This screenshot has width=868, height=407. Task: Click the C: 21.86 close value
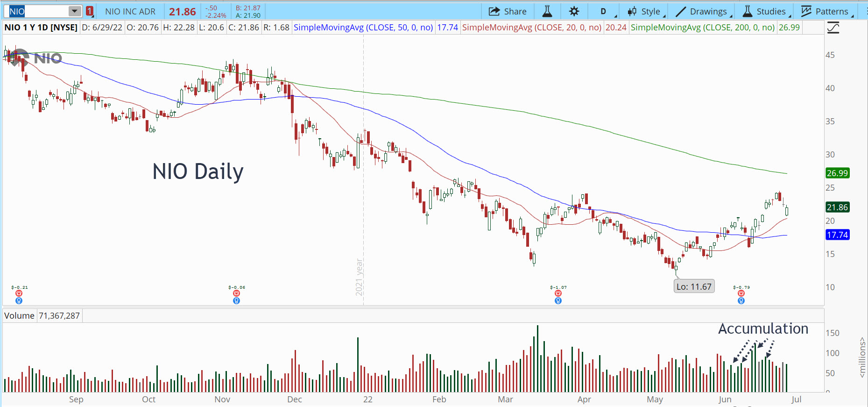tap(244, 28)
